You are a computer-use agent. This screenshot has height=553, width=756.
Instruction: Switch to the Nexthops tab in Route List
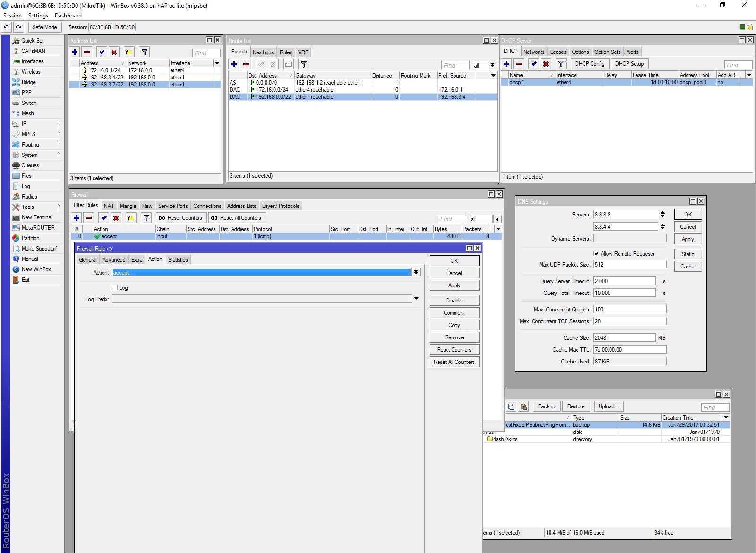click(263, 52)
